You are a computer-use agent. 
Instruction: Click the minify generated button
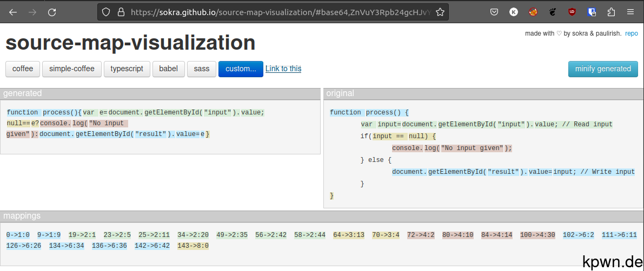(603, 69)
